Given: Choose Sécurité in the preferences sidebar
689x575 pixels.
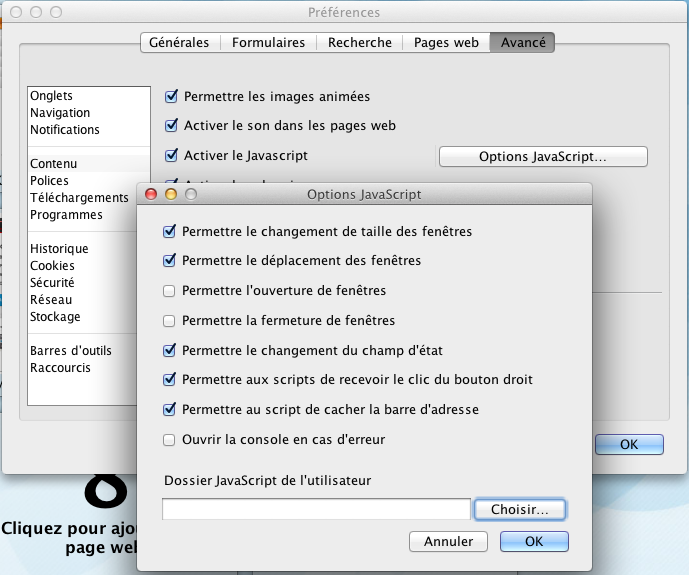Looking at the screenshot, I should 52,283.
